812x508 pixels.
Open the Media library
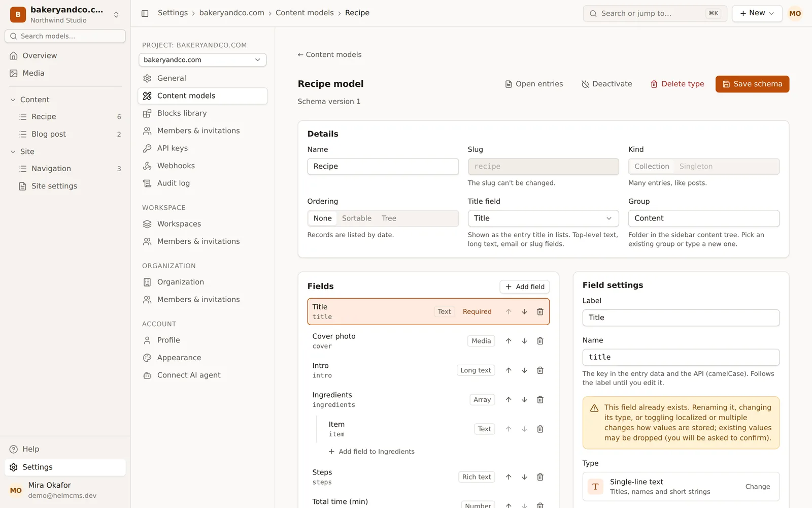(65, 73)
